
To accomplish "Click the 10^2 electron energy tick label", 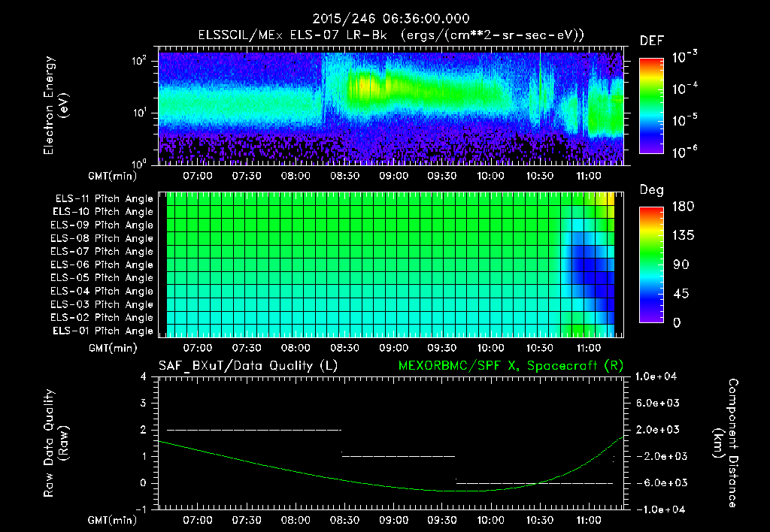I will coord(139,61).
